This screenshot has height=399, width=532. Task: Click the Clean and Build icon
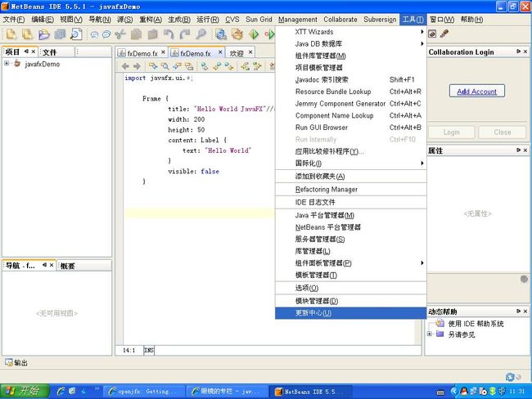tap(237, 34)
